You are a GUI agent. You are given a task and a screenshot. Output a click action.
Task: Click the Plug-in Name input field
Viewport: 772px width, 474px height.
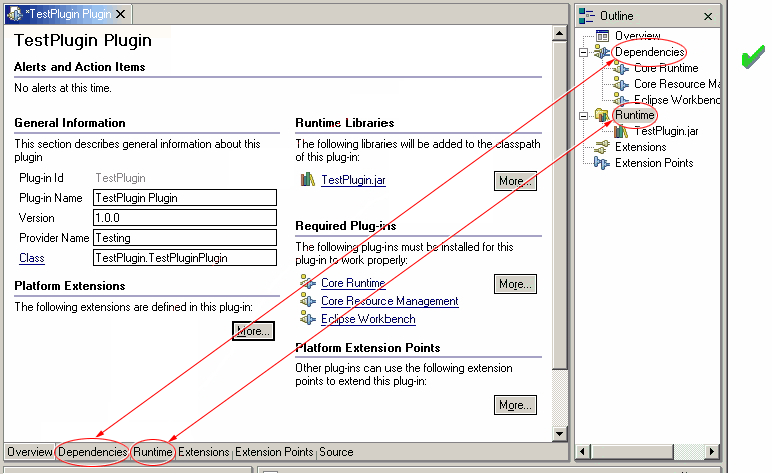click(185, 198)
